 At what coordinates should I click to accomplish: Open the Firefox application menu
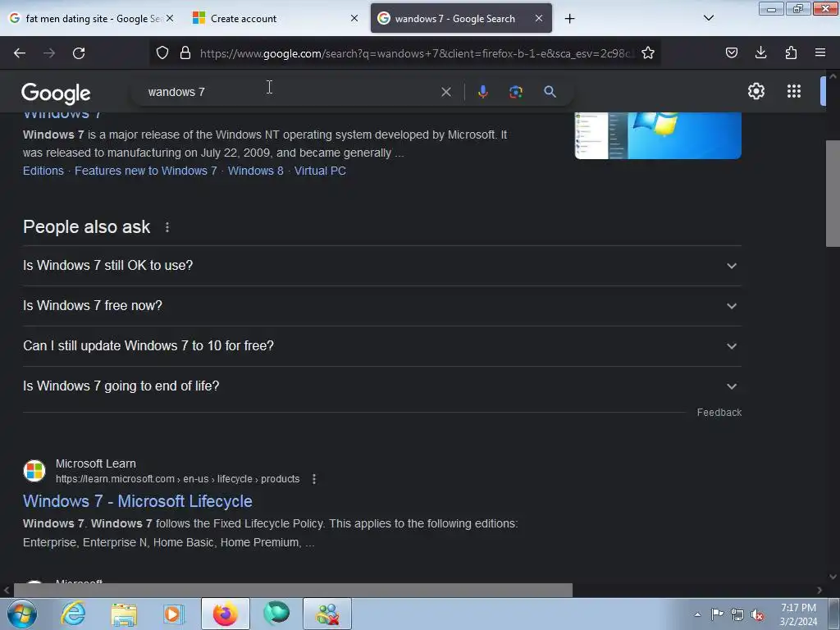pyautogui.click(x=820, y=52)
